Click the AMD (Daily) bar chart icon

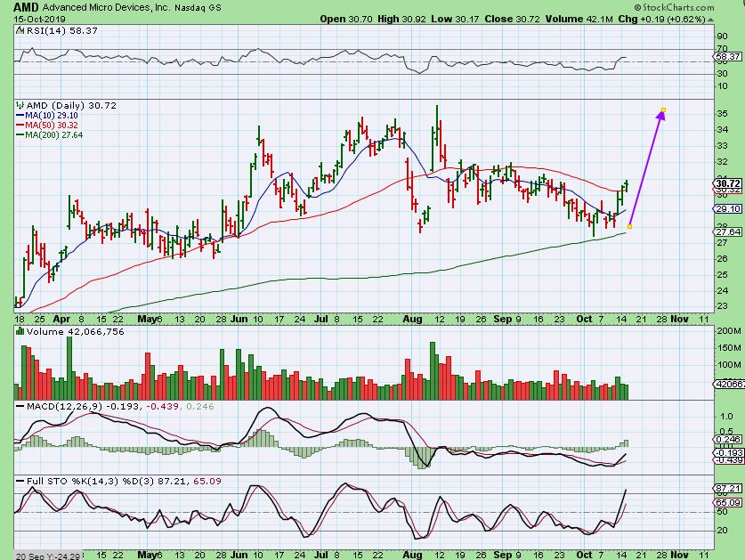click(20, 105)
